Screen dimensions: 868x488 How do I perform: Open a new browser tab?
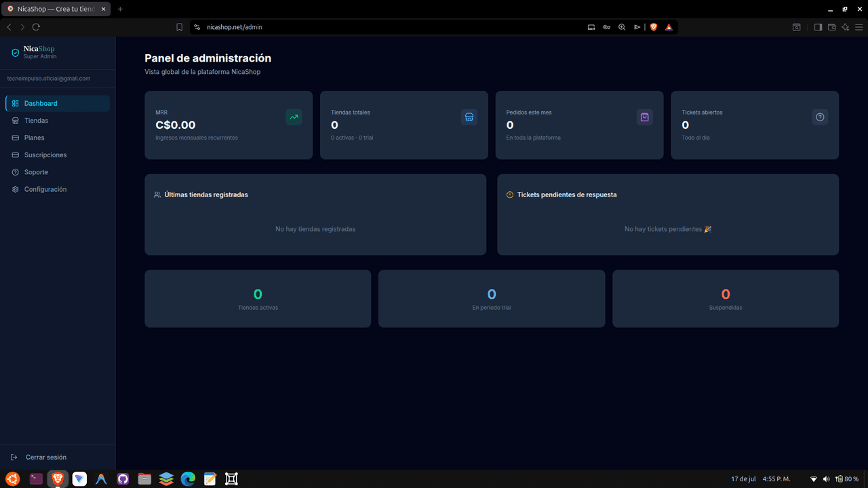pos(120,9)
